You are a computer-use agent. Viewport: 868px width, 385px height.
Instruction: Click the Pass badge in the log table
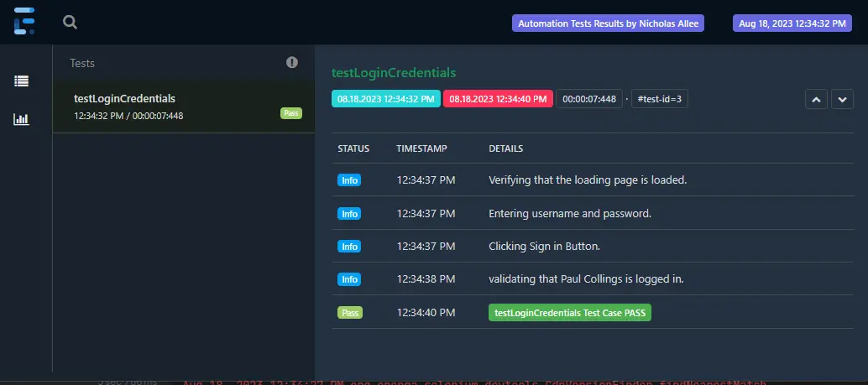pyautogui.click(x=350, y=313)
